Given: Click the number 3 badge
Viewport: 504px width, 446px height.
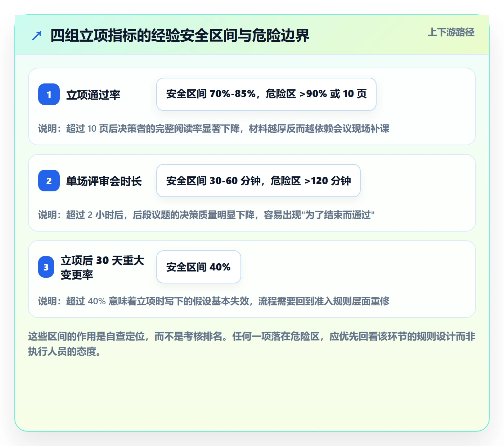Looking at the screenshot, I should click(x=46, y=267).
